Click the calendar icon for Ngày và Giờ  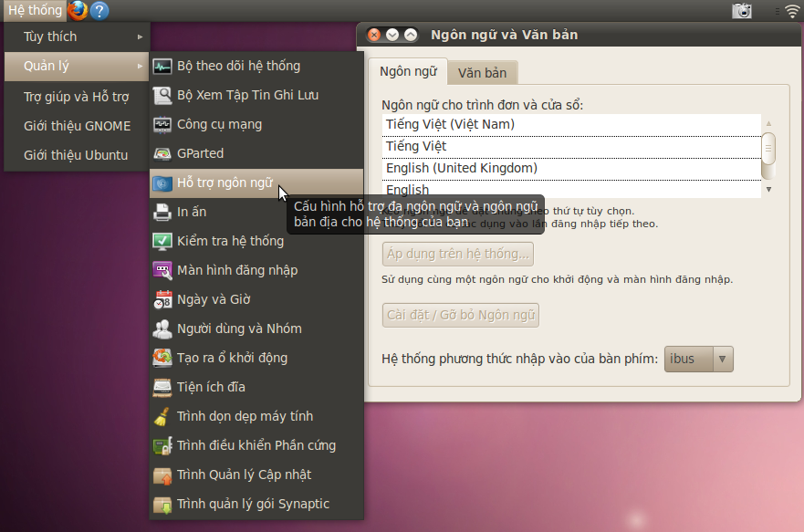[162, 299]
